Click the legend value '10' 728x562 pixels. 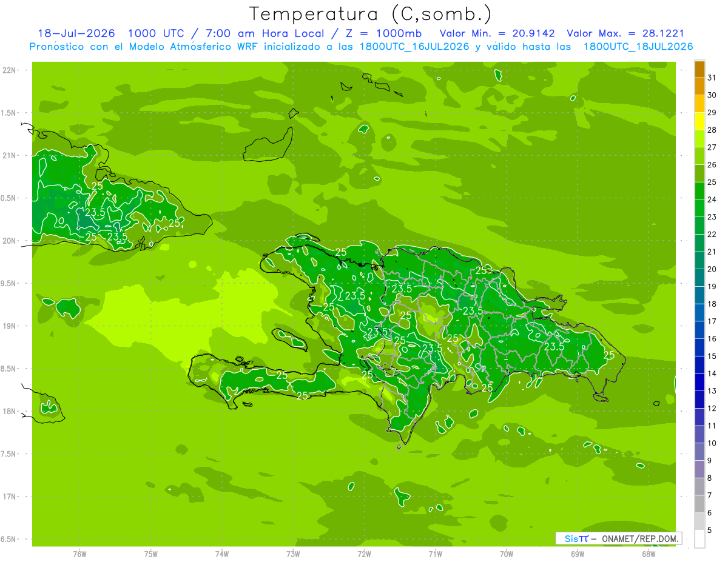tap(712, 443)
